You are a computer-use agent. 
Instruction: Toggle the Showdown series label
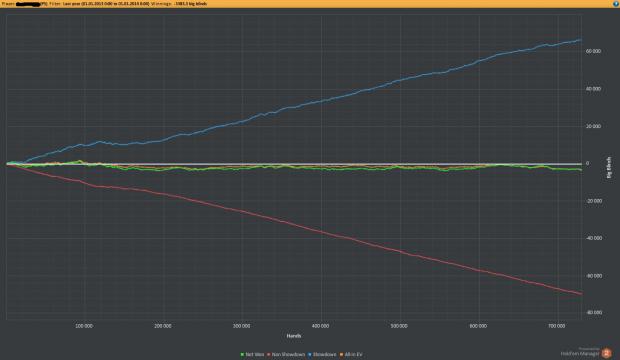tap(325, 354)
